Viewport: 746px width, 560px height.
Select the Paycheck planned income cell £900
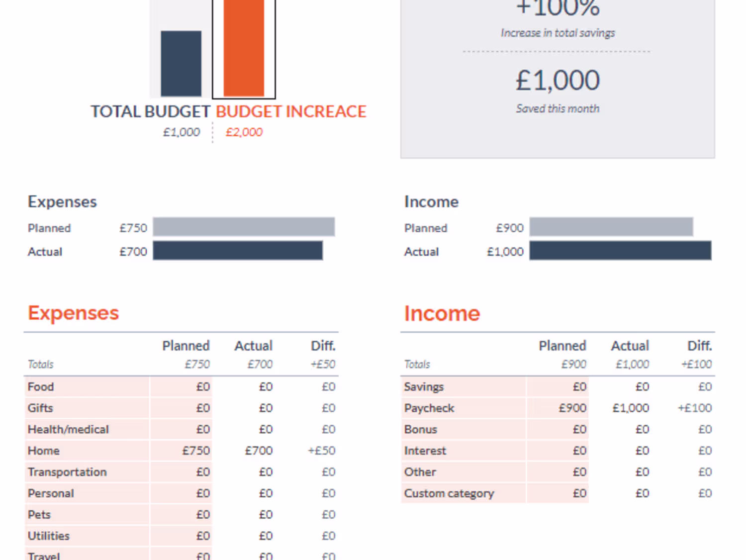[559, 408]
